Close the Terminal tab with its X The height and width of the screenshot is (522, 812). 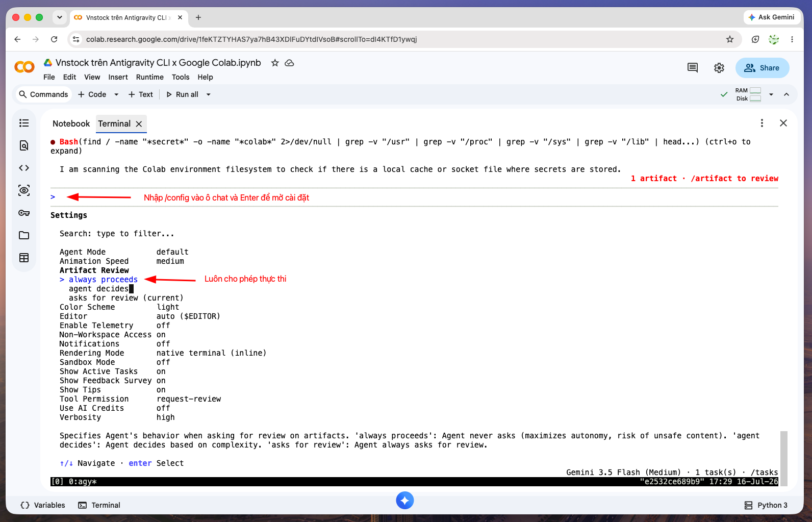139,124
